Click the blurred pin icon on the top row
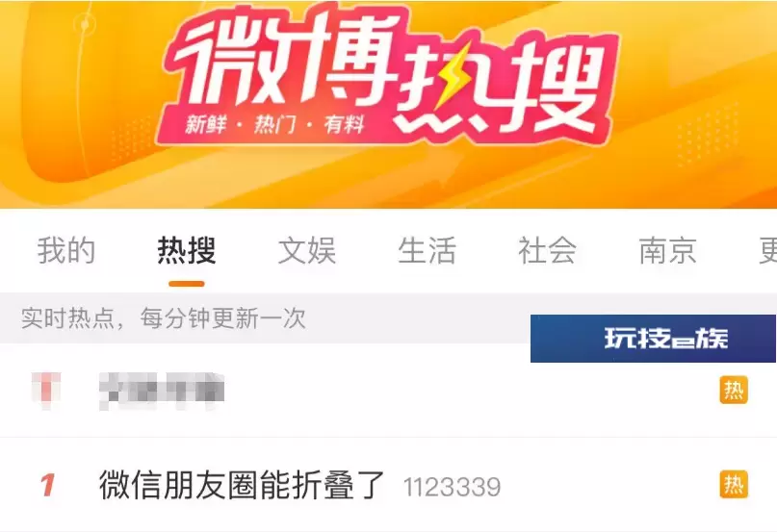 [x=46, y=390]
